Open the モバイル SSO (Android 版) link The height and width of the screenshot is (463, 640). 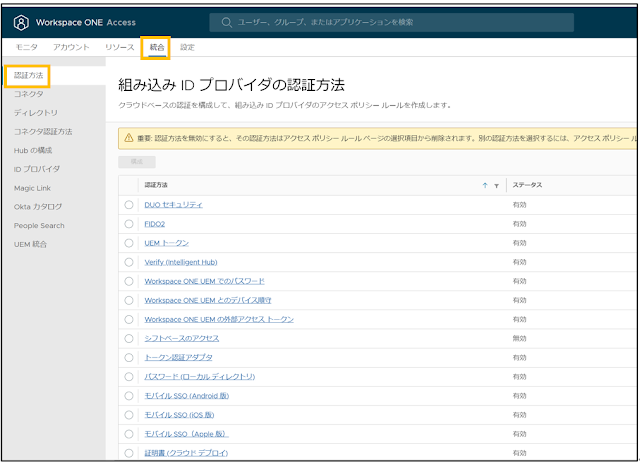pos(187,396)
